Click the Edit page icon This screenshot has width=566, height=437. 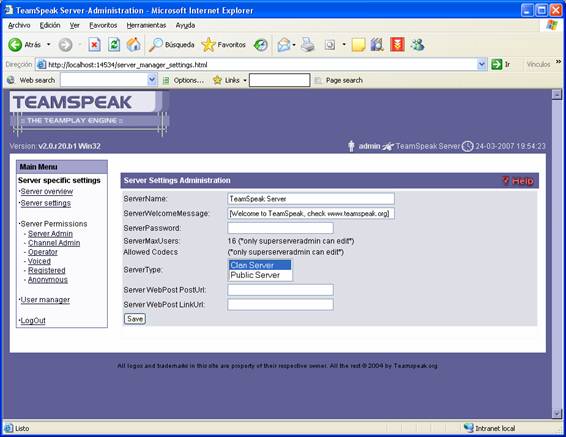pyautogui.click(x=330, y=45)
